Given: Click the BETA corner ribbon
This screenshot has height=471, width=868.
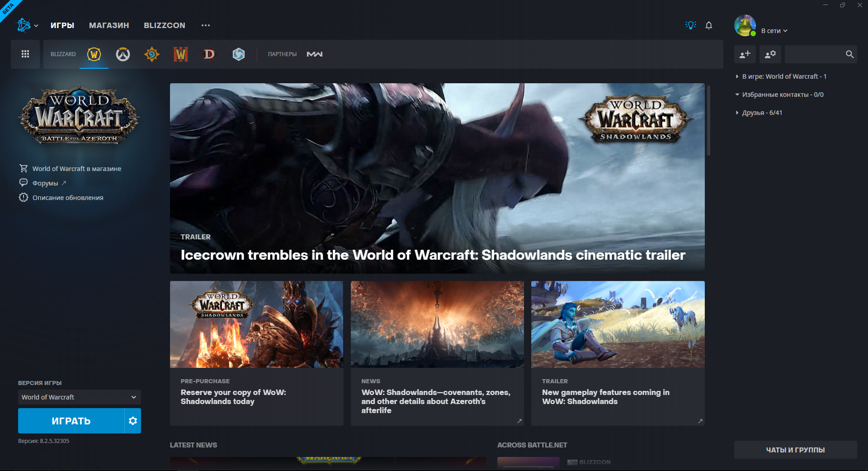Looking at the screenshot, I should point(8,8).
